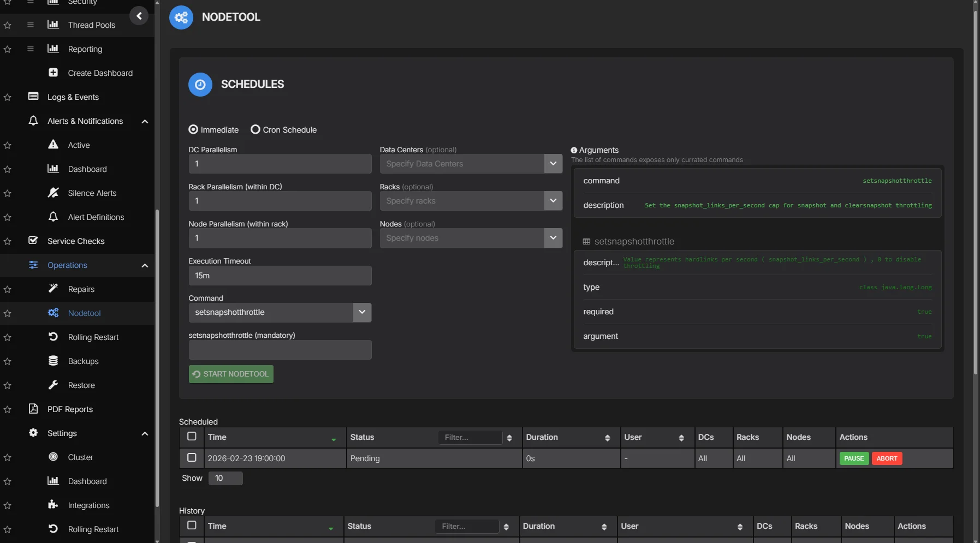
Task: Click the setsnapshotthrottle mandatory input field
Action: click(x=280, y=350)
